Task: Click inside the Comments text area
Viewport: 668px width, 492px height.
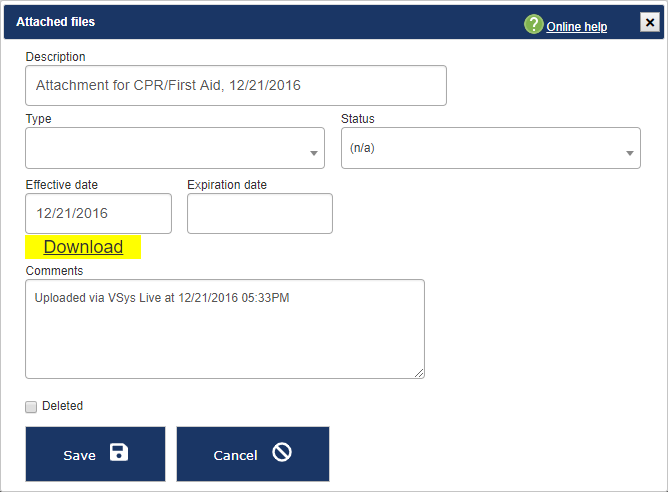Action: [225, 328]
